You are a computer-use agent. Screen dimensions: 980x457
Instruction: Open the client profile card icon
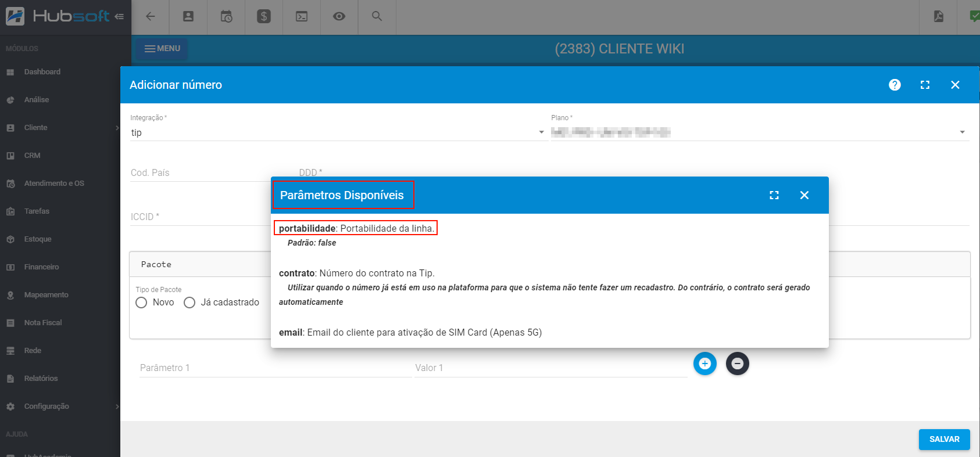coord(188,16)
